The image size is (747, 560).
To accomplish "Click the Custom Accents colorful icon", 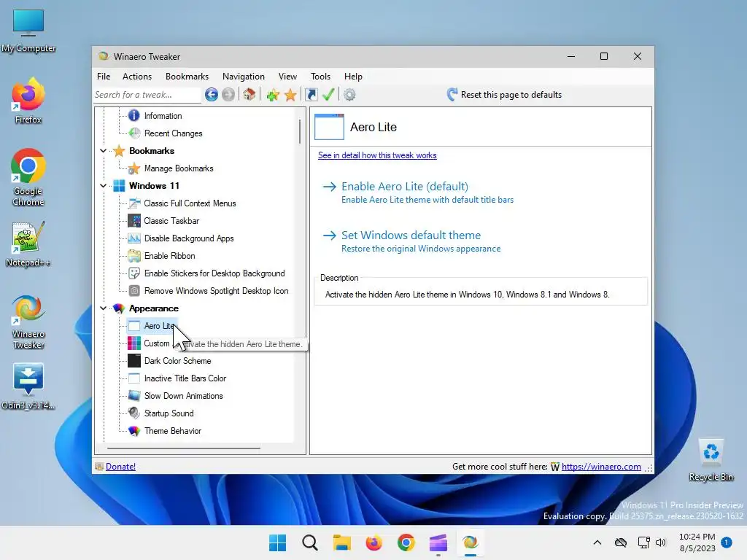I will pos(134,343).
